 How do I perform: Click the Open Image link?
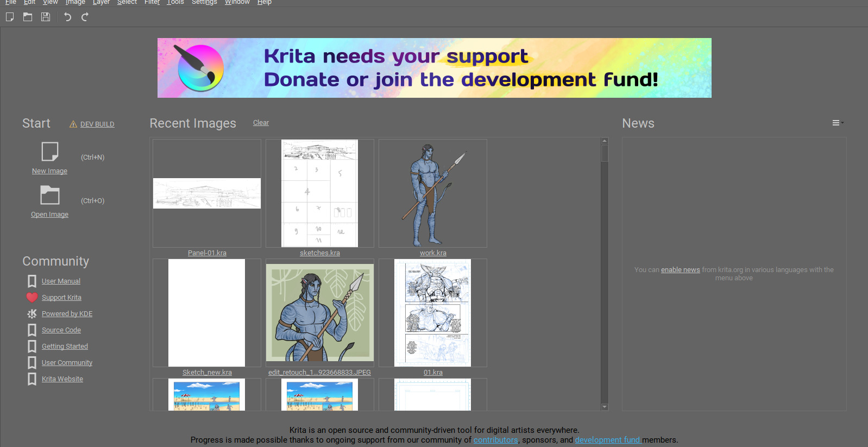click(49, 215)
